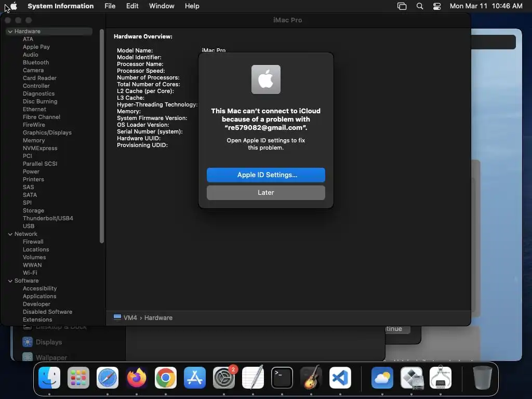This screenshot has height=399, width=532.
Task: Open Google Chrome in the dock
Action: click(166, 378)
